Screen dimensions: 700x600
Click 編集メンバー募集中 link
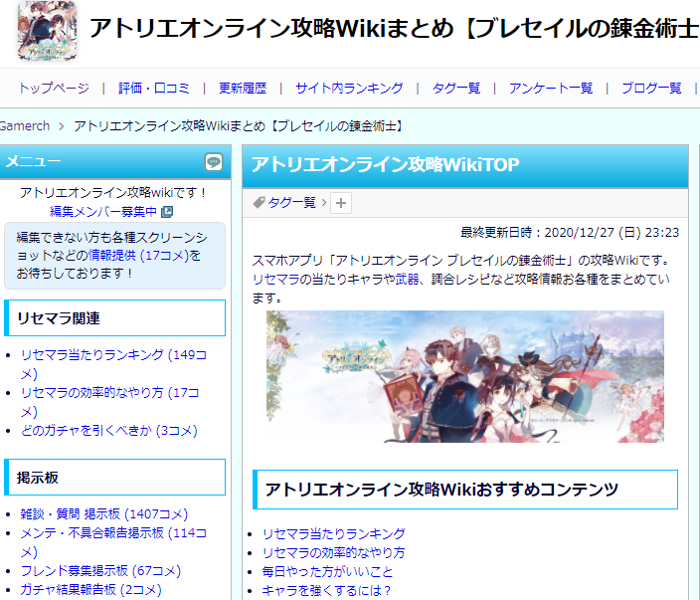pos(103,211)
